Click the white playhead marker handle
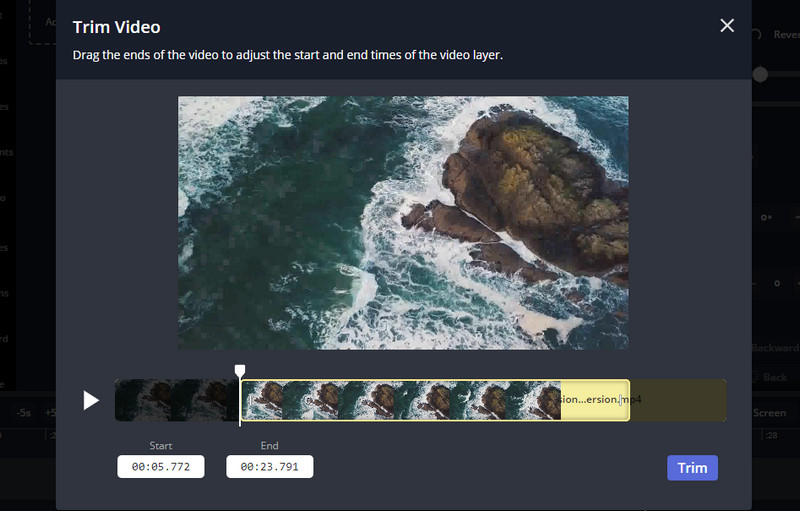This screenshot has width=800, height=511. coord(240,371)
